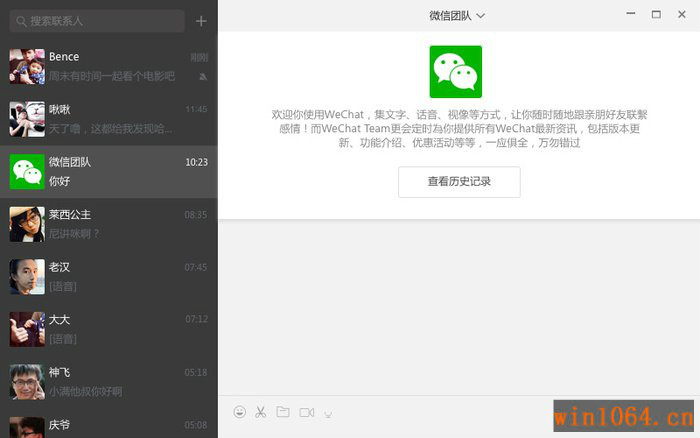700x438 pixels.
Task: Click the 07:45 time on 老汉 row
Action: click(x=196, y=267)
